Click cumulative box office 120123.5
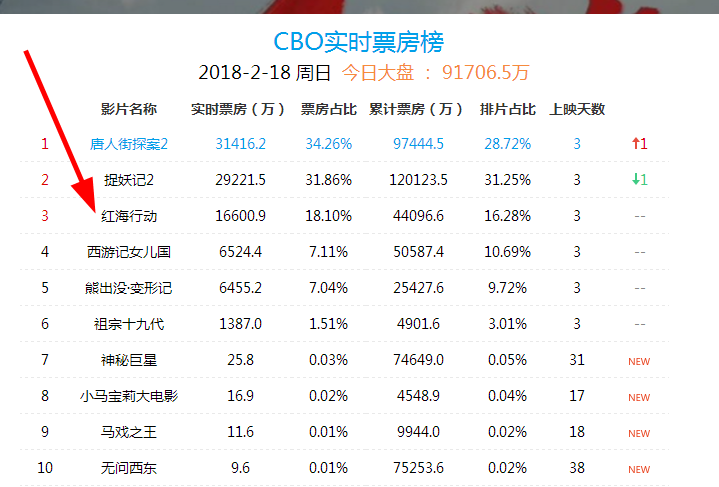 click(419, 180)
